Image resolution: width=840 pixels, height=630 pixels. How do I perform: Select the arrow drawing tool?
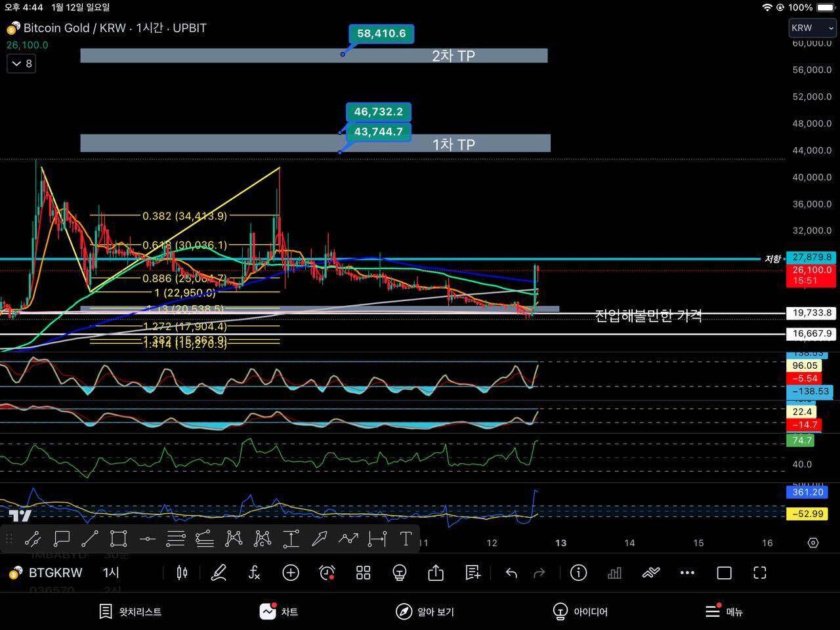point(320,539)
